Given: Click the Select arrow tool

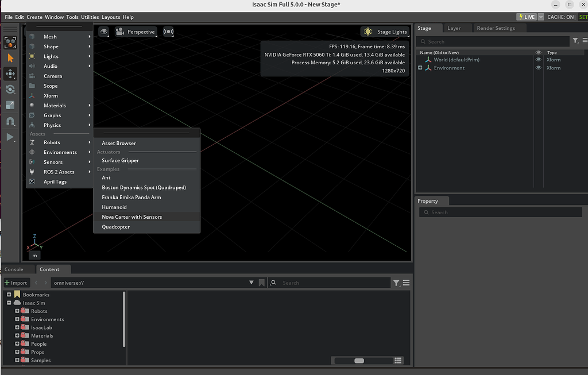Looking at the screenshot, I should click(x=10, y=57).
